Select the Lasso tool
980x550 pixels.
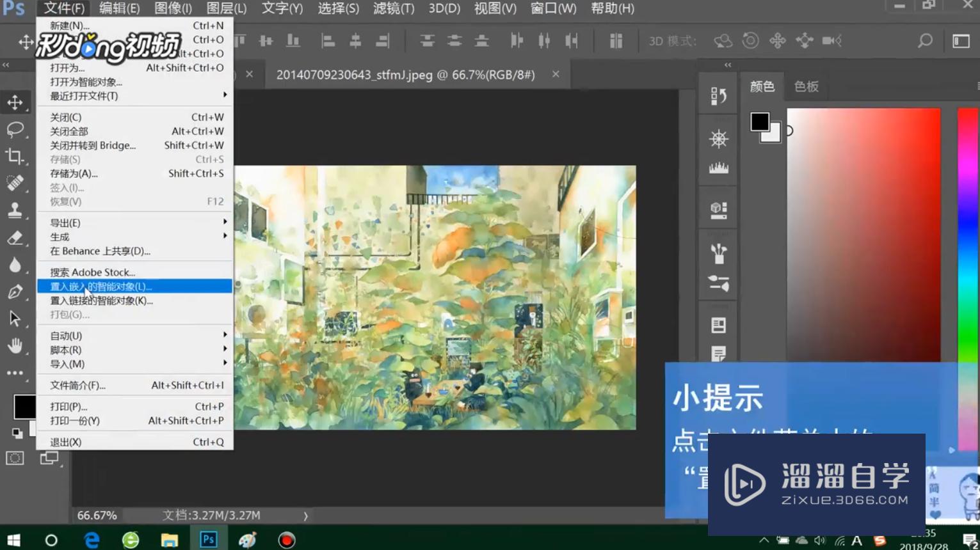coord(15,129)
